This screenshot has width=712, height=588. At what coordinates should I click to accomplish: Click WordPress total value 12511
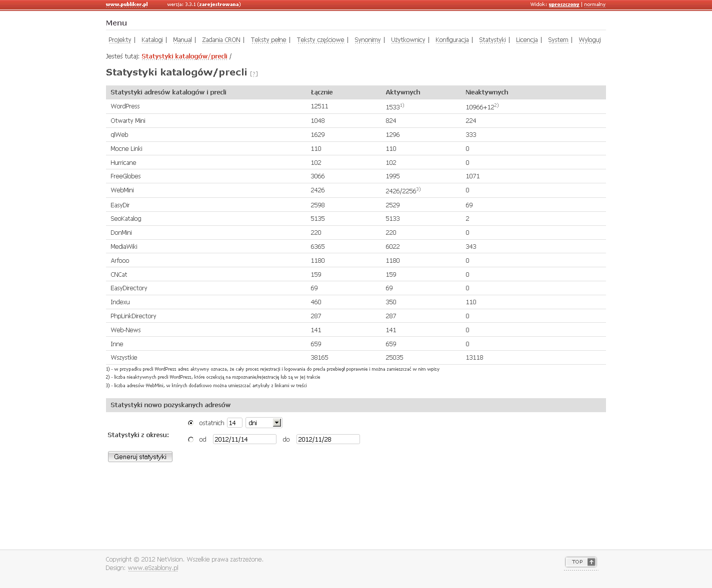[319, 106]
